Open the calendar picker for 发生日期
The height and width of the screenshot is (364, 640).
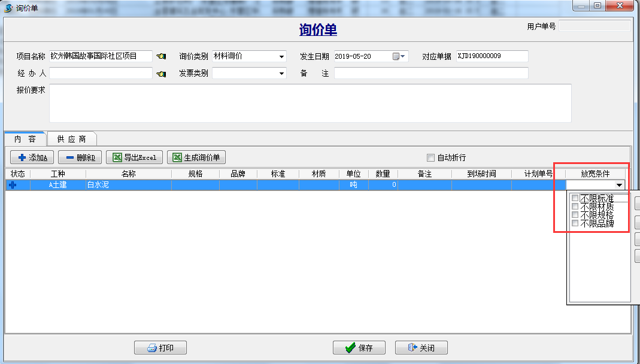399,56
